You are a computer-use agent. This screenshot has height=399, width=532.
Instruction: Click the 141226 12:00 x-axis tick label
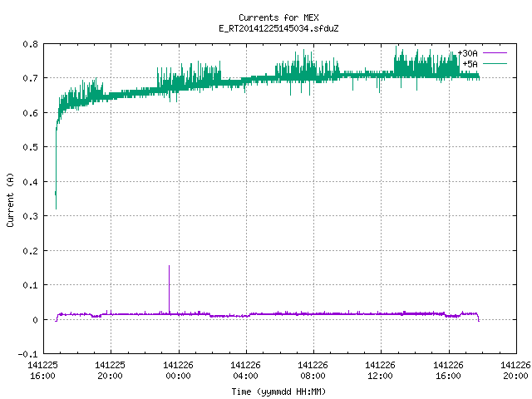(x=381, y=371)
